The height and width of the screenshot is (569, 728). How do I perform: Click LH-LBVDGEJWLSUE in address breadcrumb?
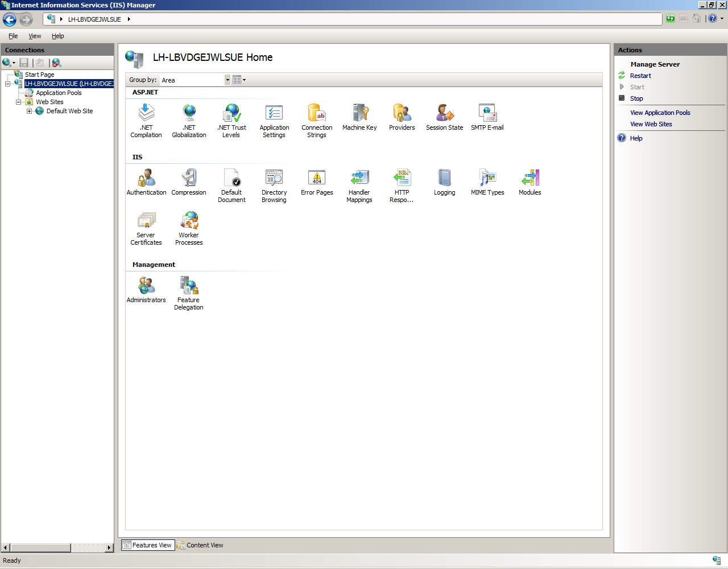(94, 19)
